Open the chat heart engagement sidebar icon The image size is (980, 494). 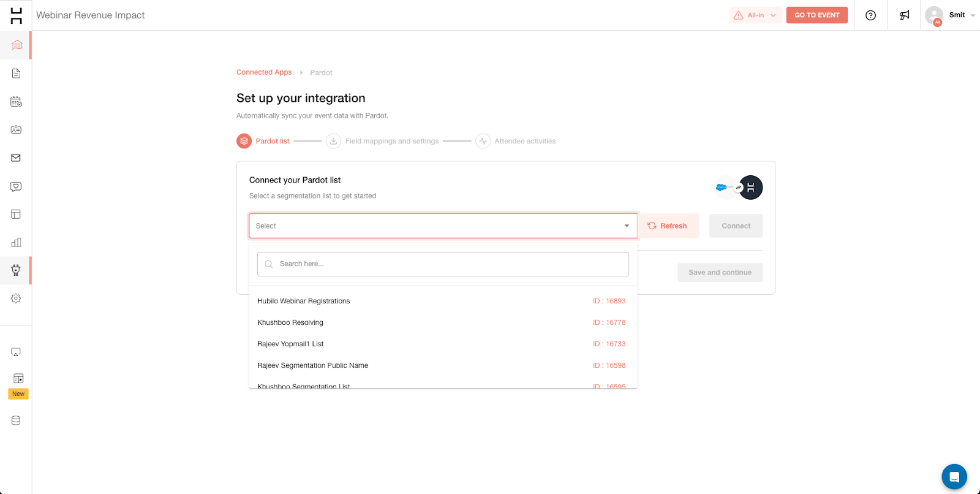[x=17, y=186]
